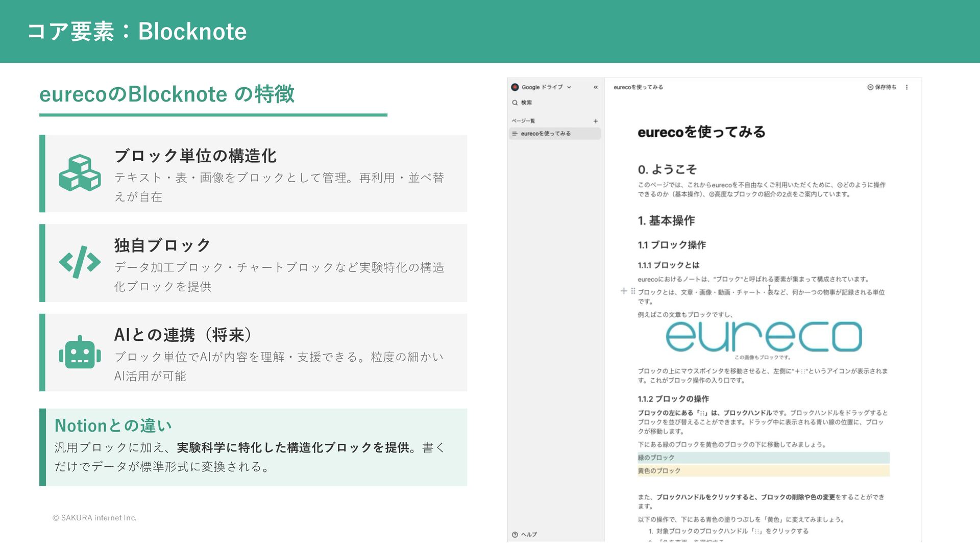980x551 pixels.
Task: Collapse the sidebar with double-chevron icon
Action: coord(596,87)
